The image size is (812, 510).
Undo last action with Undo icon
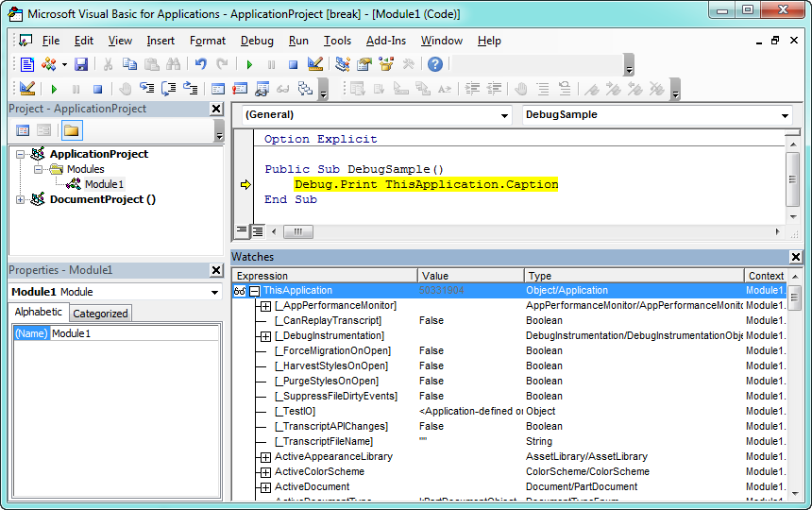[201, 64]
